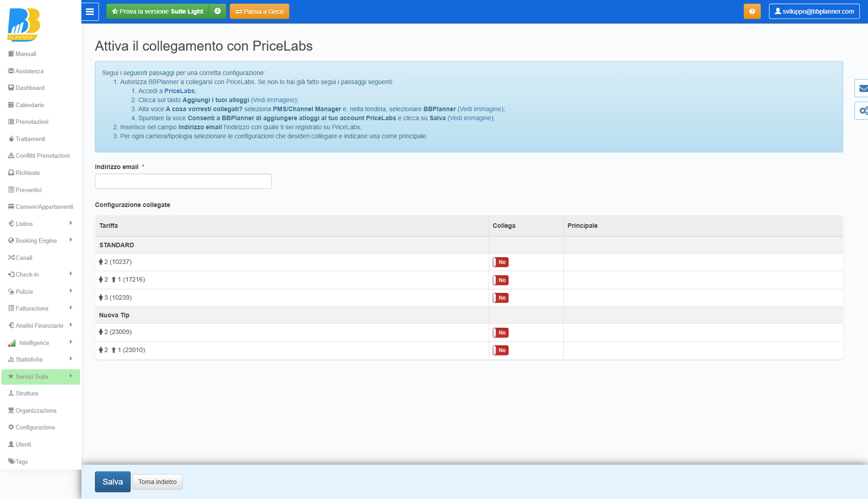Viewport: 868px width, 499px height.
Task: Click the Statistiche icon in sidebar
Action: pyautogui.click(x=11, y=359)
